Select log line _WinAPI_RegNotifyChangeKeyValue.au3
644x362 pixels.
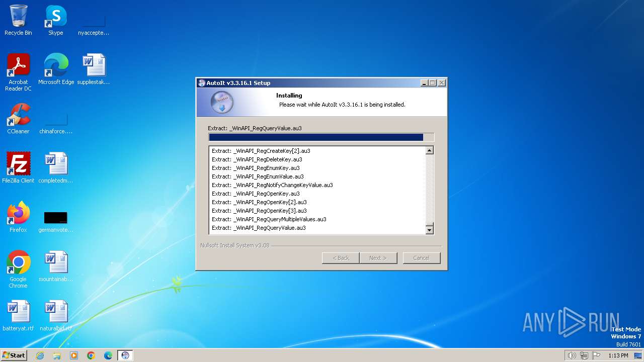click(272, 185)
